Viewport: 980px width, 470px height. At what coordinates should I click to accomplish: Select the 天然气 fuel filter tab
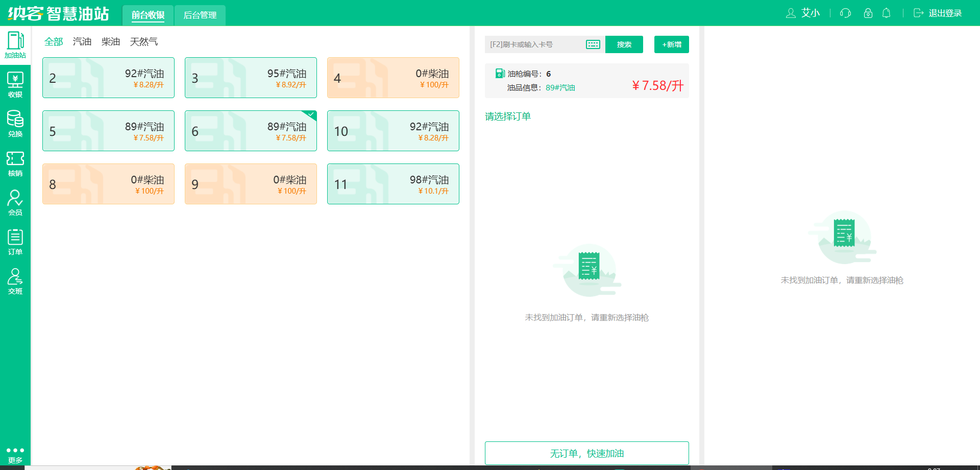[x=144, y=41]
